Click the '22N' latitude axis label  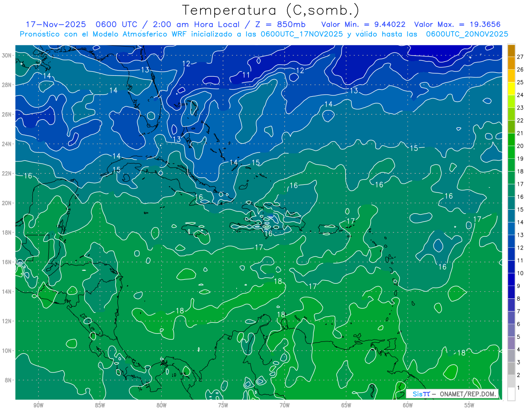[x=7, y=173]
